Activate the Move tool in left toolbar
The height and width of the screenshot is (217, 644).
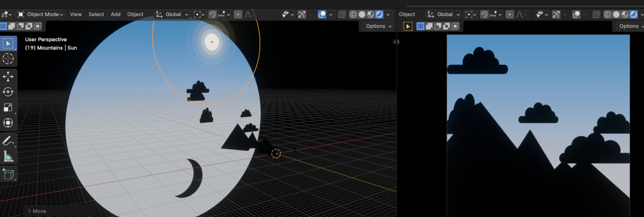(8, 77)
